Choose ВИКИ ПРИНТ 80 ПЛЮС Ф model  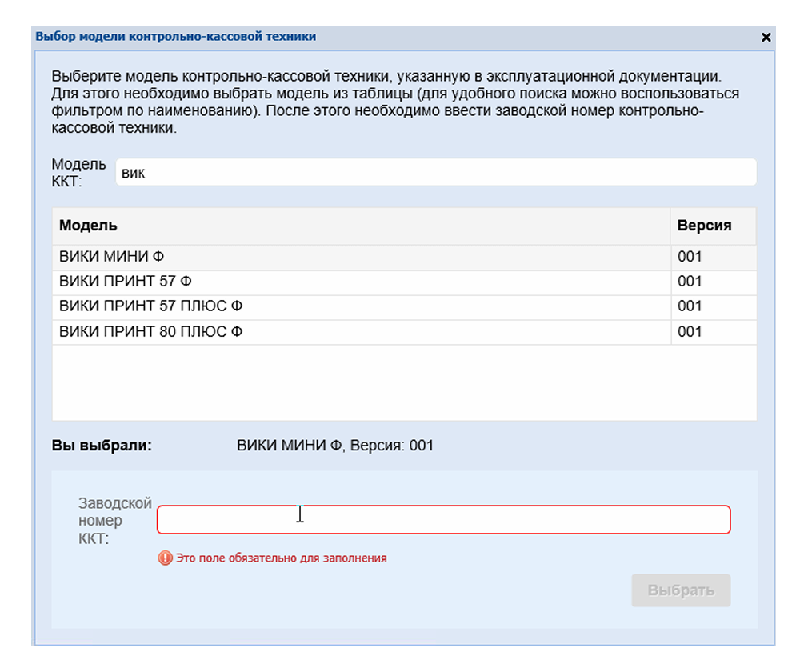coord(405,332)
